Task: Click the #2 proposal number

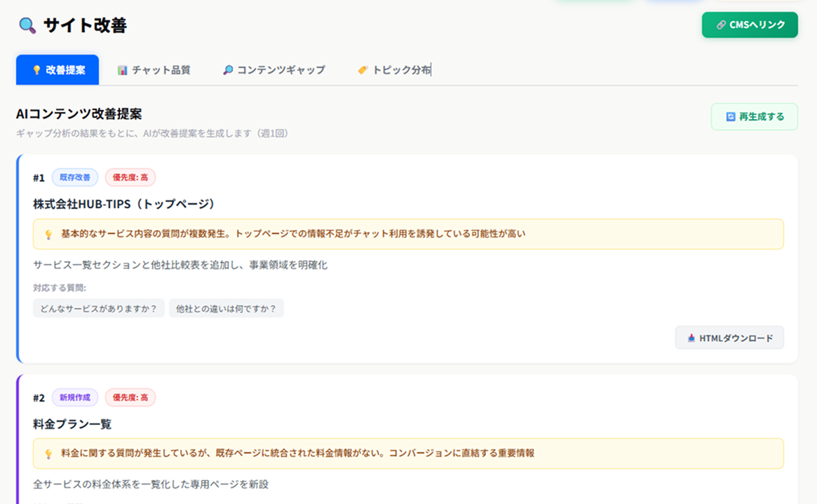Action: click(39, 397)
